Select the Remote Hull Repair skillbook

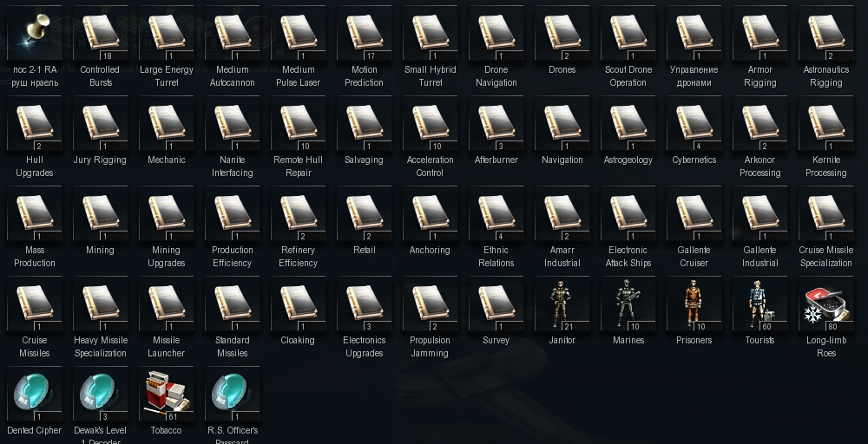299,123
